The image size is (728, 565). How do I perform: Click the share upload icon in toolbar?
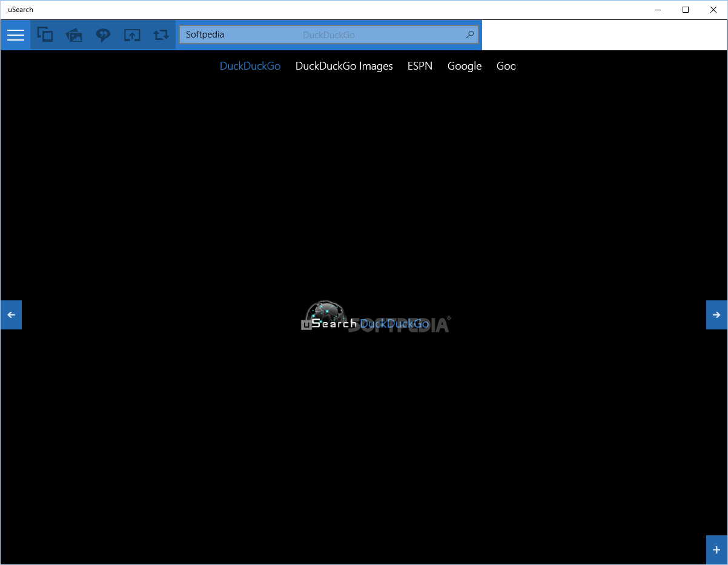pyautogui.click(x=132, y=35)
